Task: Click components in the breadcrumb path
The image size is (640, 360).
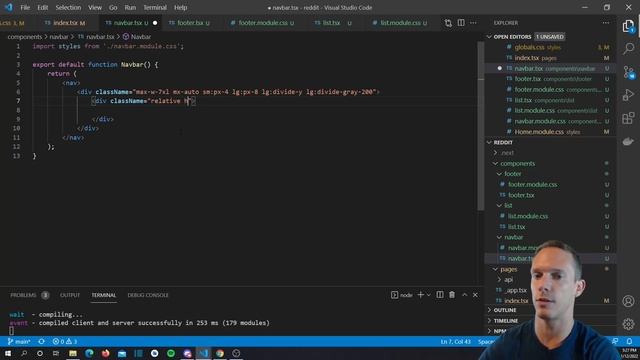Action: tap(24, 37)
